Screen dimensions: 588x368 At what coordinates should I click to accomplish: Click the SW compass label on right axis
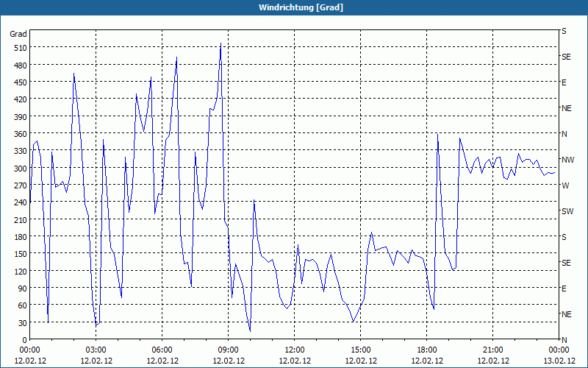(x=567, y=211)
